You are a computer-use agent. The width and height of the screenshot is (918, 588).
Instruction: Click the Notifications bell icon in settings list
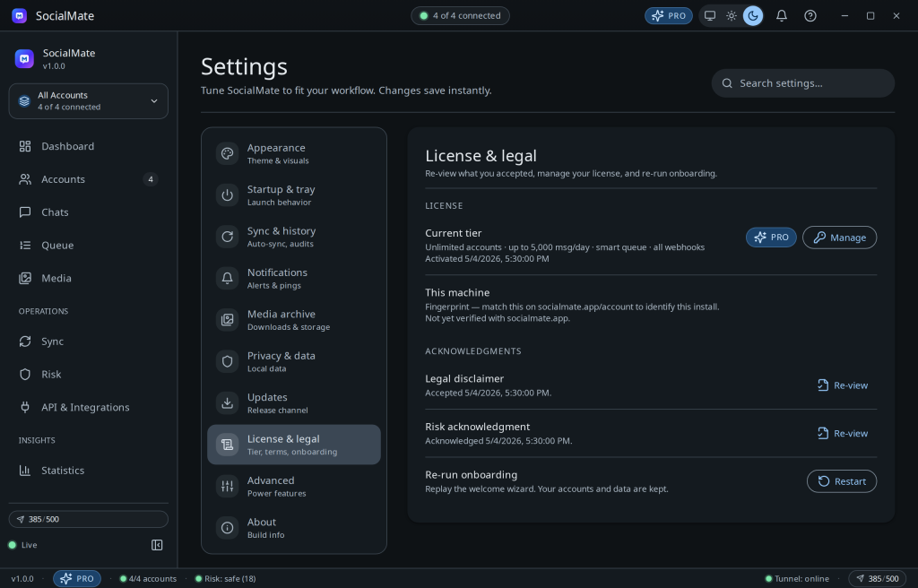(227, 278)
